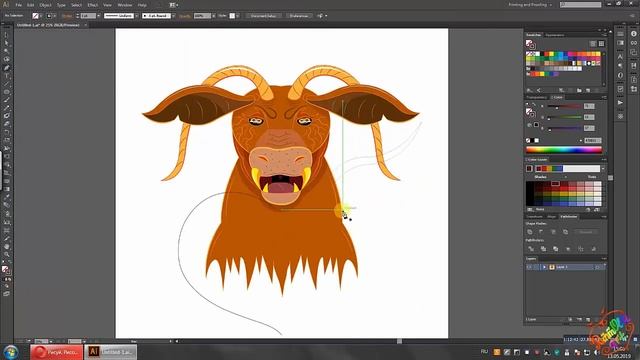Screen dimensions: 640x360
Task: Open stroke color dropdown in control bar
Action: point(55,16)
